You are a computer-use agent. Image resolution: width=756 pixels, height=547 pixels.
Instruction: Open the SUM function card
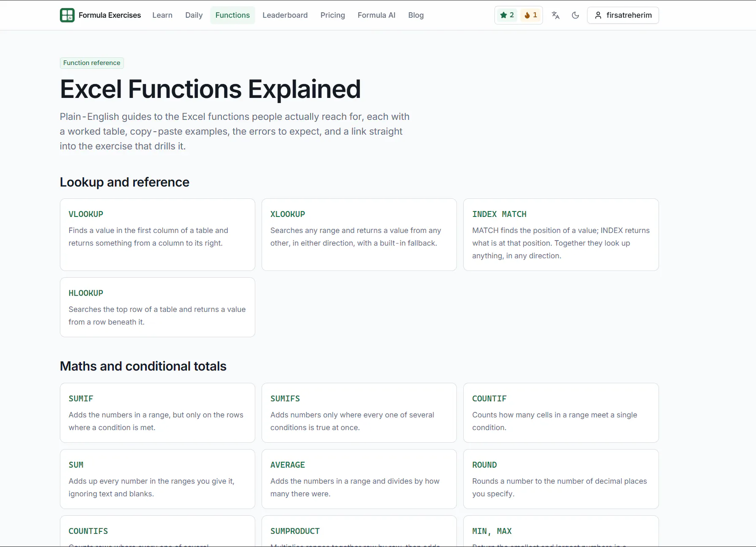click(x=157, y=479)
